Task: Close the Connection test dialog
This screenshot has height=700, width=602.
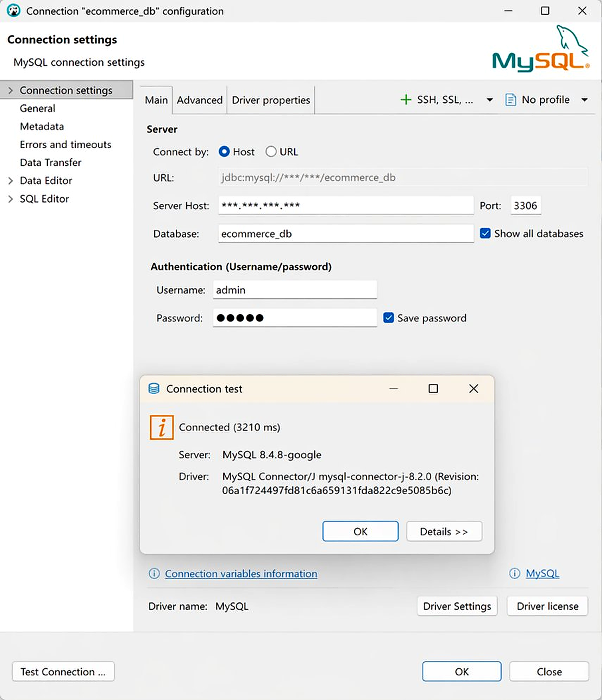Action: [474, 389]
